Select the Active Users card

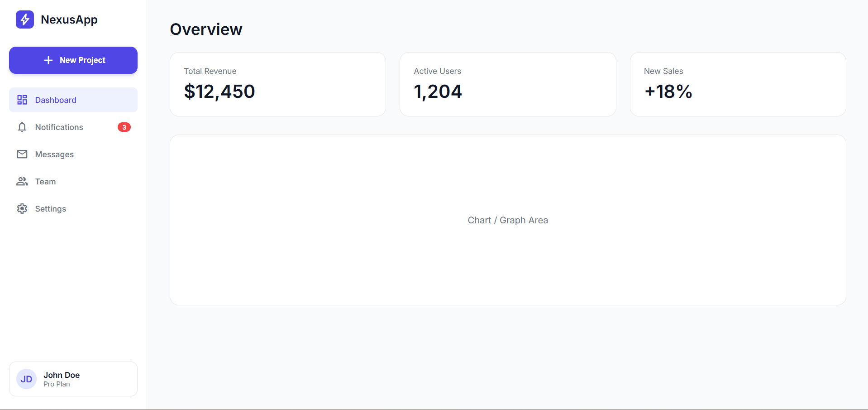(507, 84)
